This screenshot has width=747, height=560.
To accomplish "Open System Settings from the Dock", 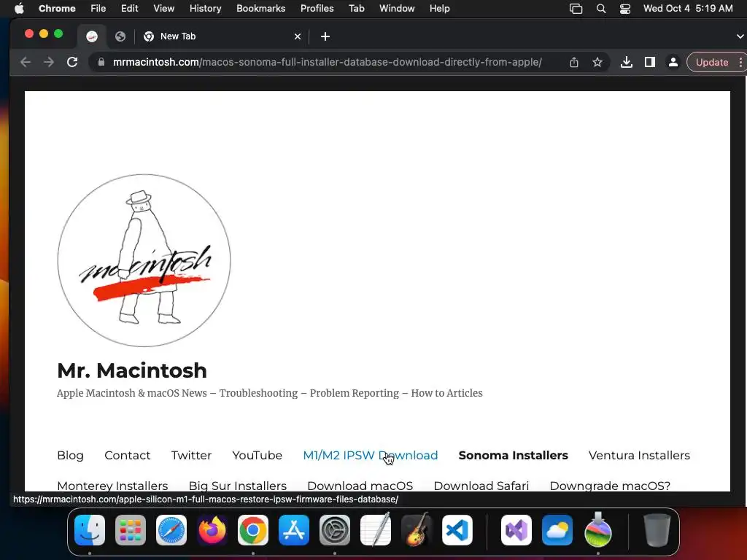I will point(334,530).
